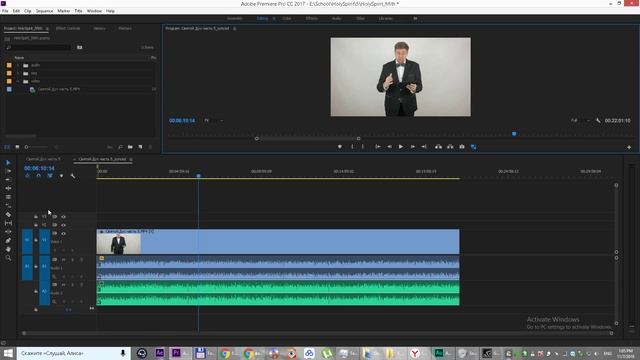Add marker in timeline header
The image size is (640, 360).
(x=61, y=176)
